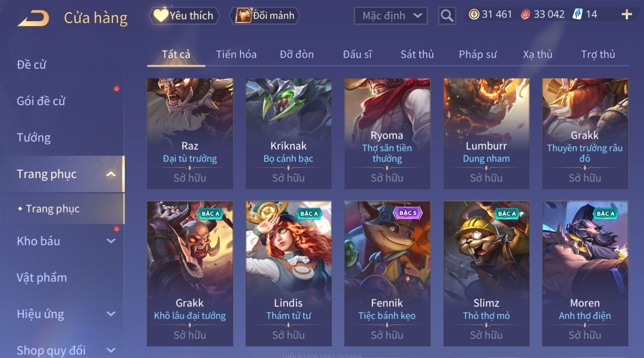Switch to the Sát thủ tab
Screen dimensions: 644x358
point(417,54)
